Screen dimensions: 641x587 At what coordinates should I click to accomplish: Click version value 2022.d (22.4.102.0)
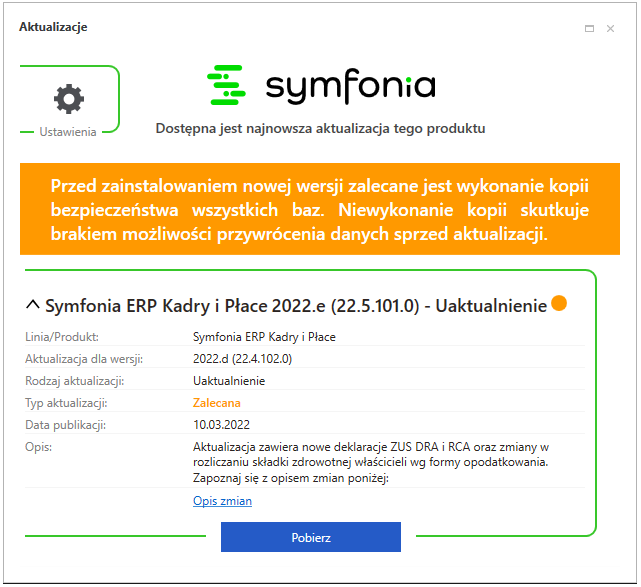coord(242,359)
